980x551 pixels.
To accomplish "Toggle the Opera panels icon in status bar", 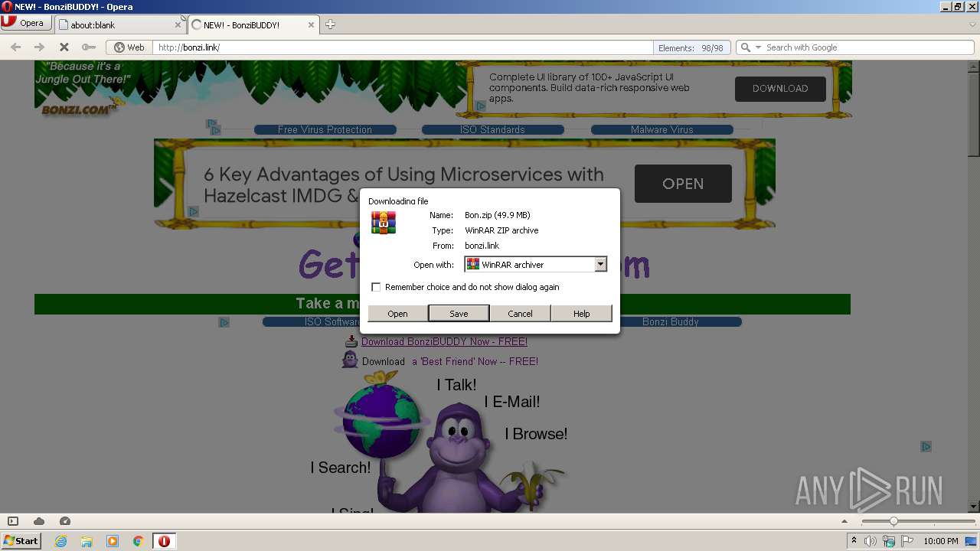I will (13, 521).
